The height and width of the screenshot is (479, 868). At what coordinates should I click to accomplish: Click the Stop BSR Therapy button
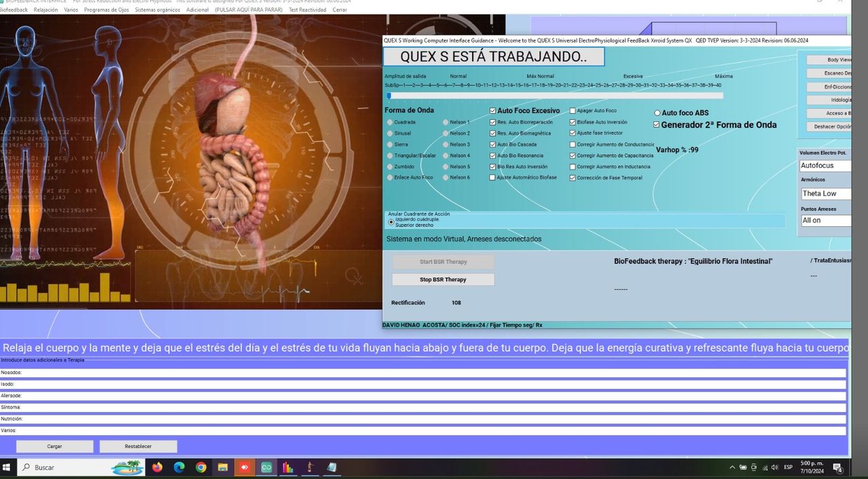pos(443,279)
